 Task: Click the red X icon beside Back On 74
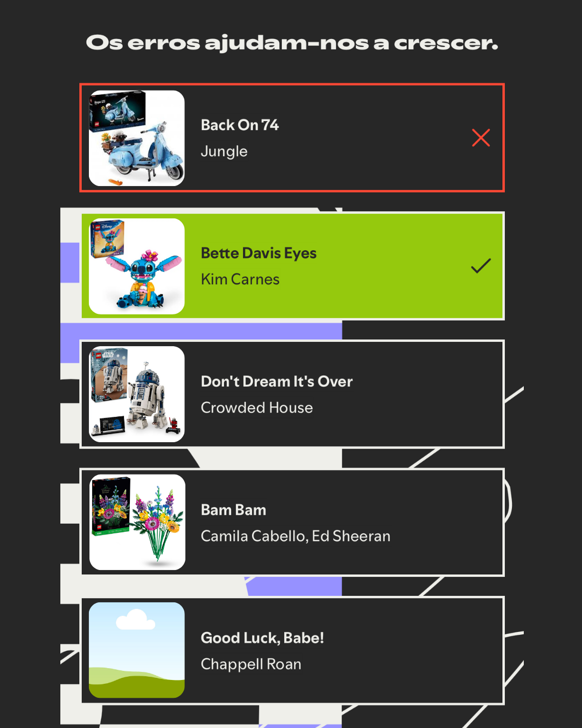click(481, 138)
